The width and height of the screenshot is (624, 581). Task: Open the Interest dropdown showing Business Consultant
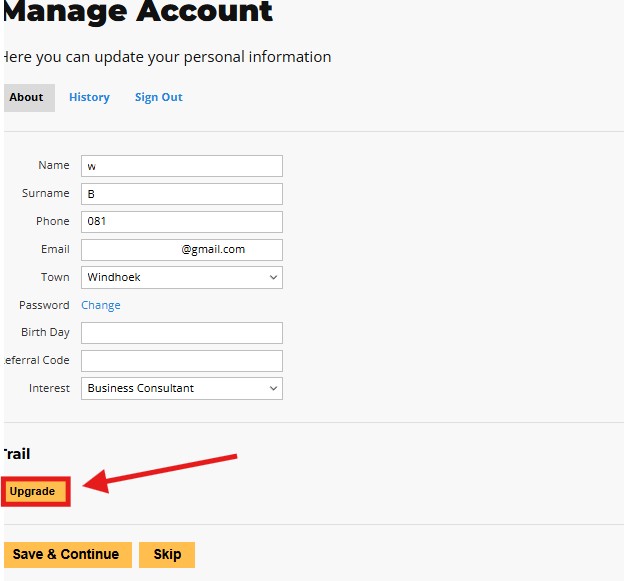click(181, 388)
